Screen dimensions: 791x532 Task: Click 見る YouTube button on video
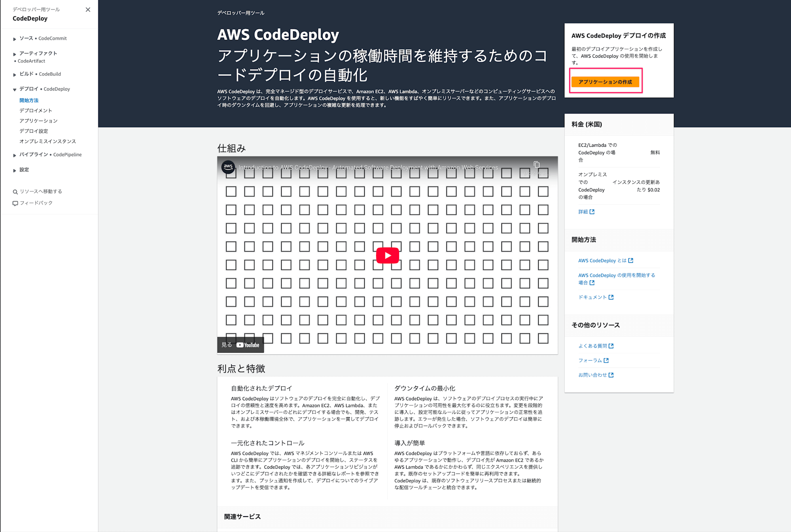coord(240,345)
